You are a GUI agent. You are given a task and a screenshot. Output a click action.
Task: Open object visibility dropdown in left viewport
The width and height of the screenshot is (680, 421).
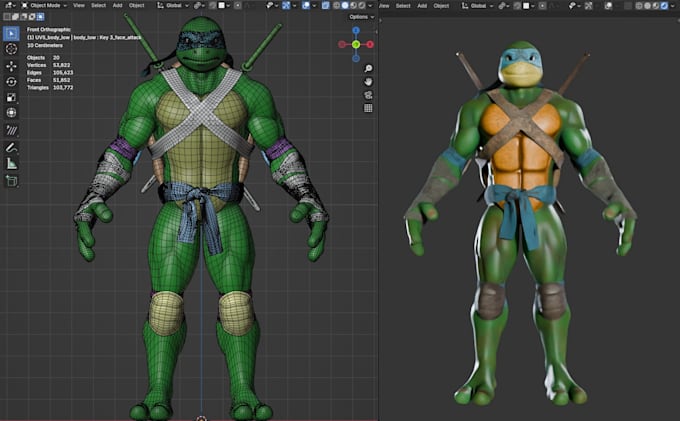point(273,5)
